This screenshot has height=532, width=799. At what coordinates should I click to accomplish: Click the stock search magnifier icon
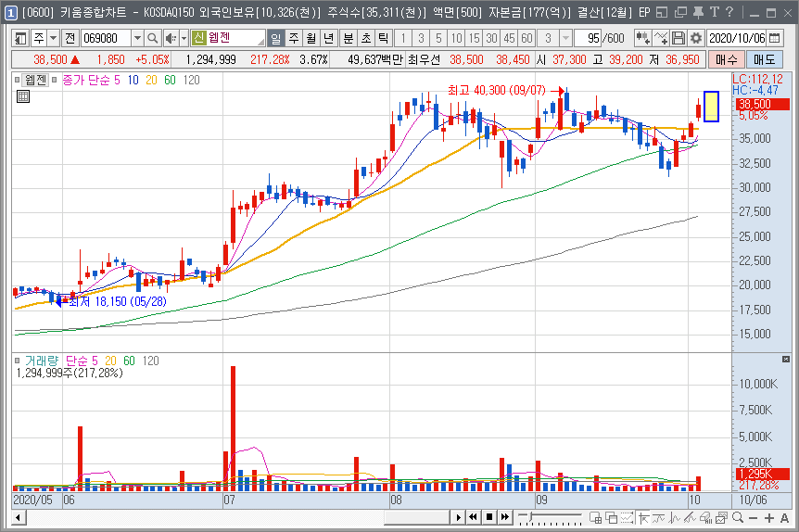click(x=152, y=38)
